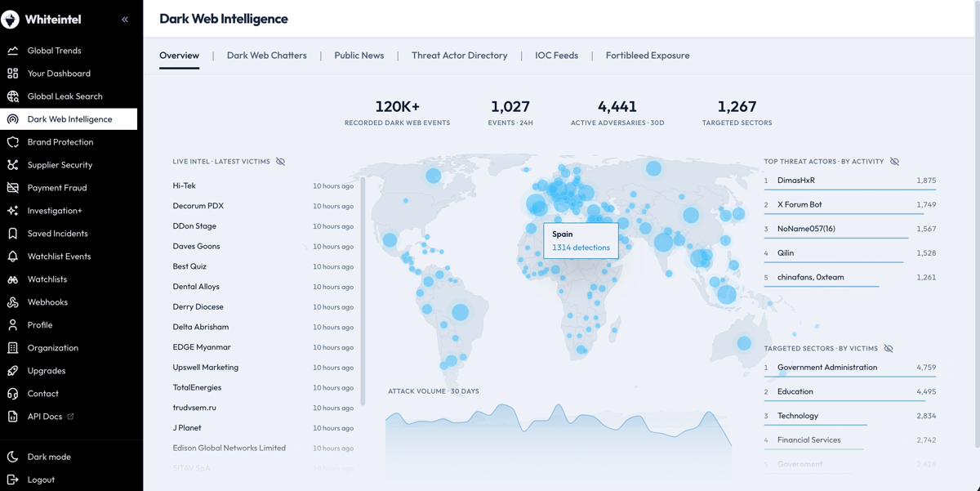Hide the Top Threat Actors panel
980x491 pixels.
pyautogui.click(x=894, y=162)
